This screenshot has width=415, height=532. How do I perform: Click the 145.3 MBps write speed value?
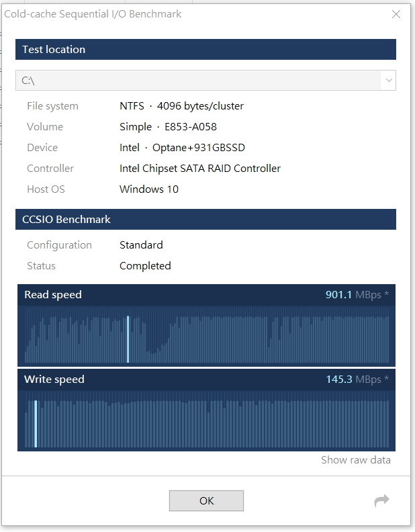(356, 380)
